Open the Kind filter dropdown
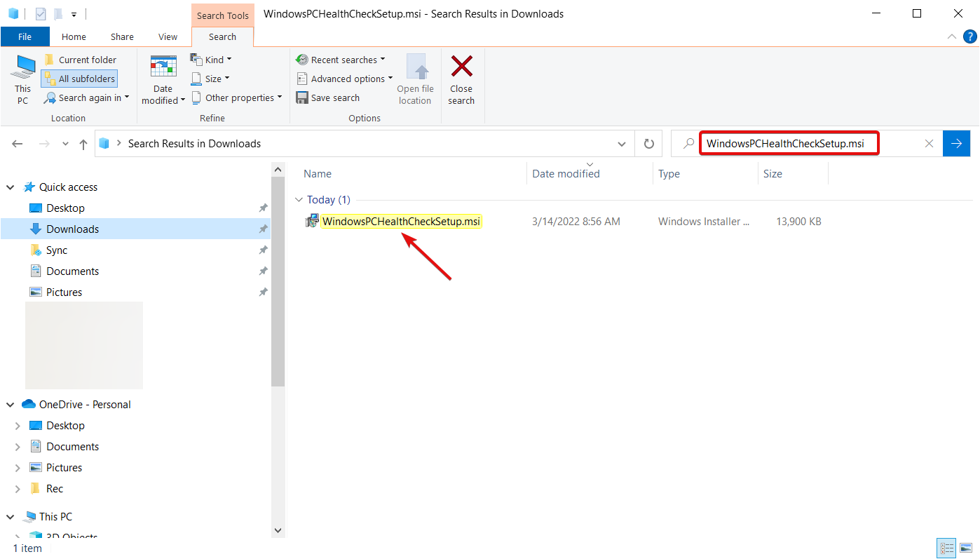980x559 pixels. tap(211, 60)
